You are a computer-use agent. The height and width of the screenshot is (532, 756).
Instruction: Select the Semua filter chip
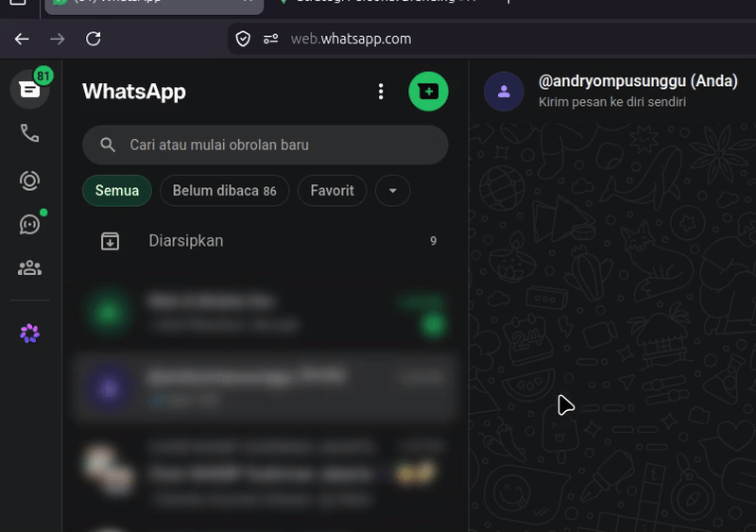117,191
